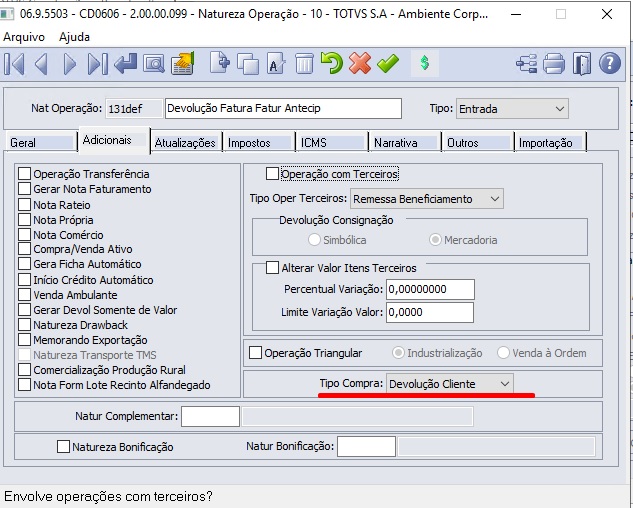Screen dimensions: 633x508
Task: Switch to the ICMS tab
Action: coord(332,143)
